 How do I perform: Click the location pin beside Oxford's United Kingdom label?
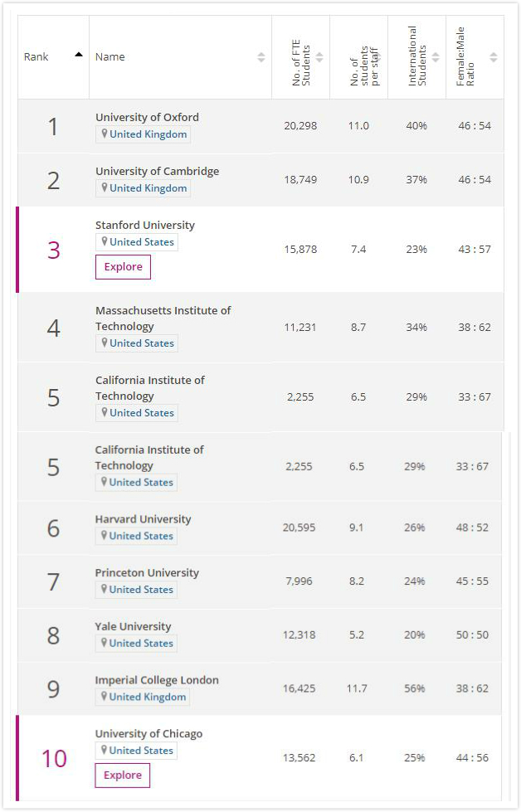pyautogui.click(x=105, y=134)
